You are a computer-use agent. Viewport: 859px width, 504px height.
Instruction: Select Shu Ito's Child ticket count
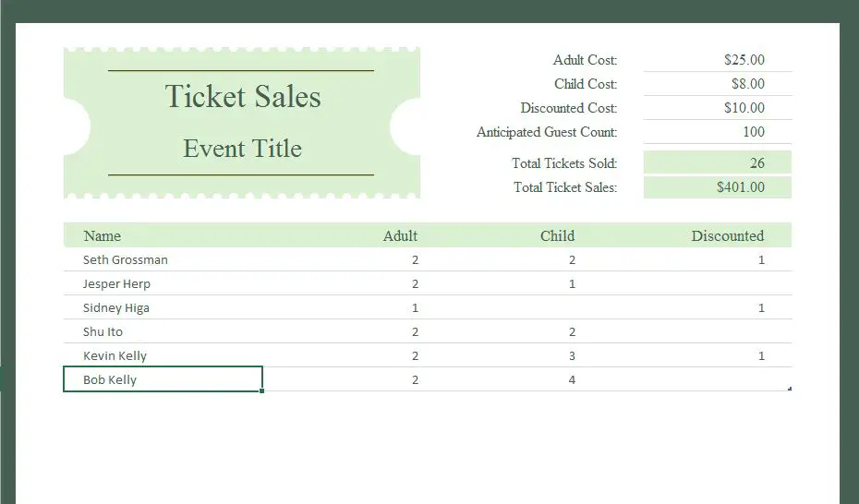(572, 332)
